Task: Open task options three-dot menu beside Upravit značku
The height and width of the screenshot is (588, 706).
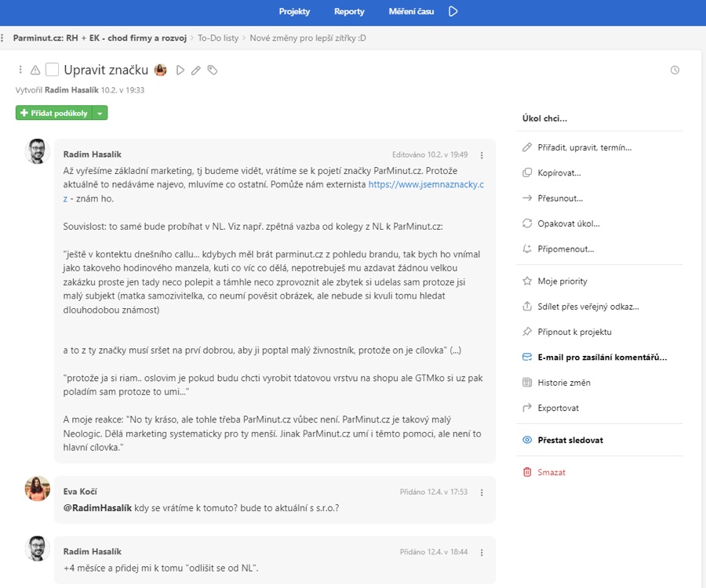Action: 20,70
